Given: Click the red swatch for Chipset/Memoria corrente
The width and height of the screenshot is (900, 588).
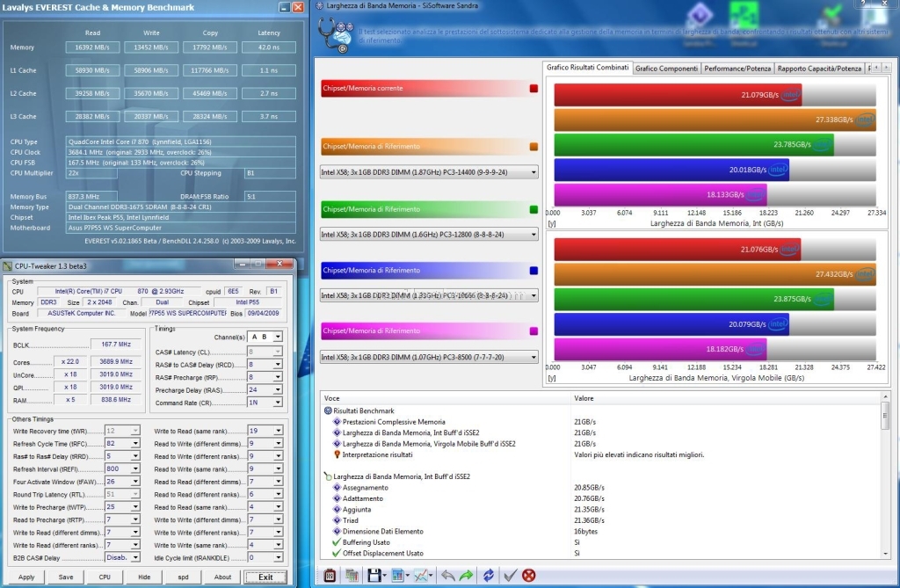Looking at the screenshot, I should click(x=533, y=89).
